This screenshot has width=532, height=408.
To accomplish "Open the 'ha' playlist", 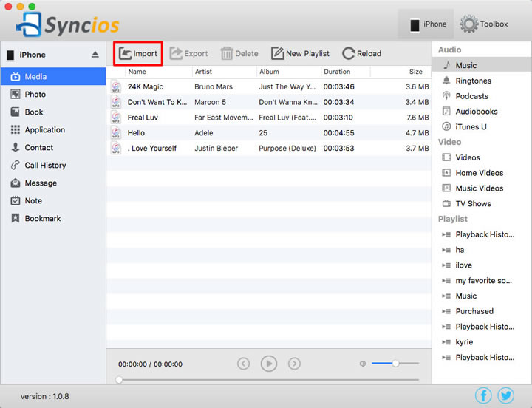I will [x=482, y=250].
